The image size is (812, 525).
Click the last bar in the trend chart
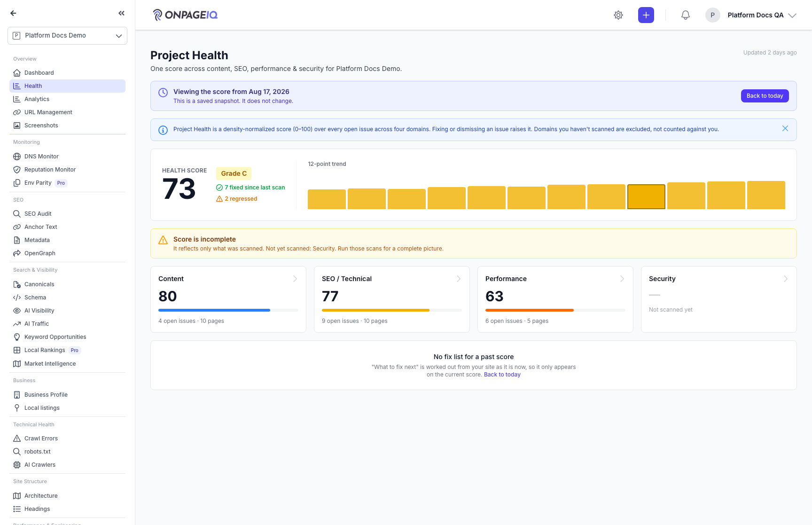tap(766, 195)
